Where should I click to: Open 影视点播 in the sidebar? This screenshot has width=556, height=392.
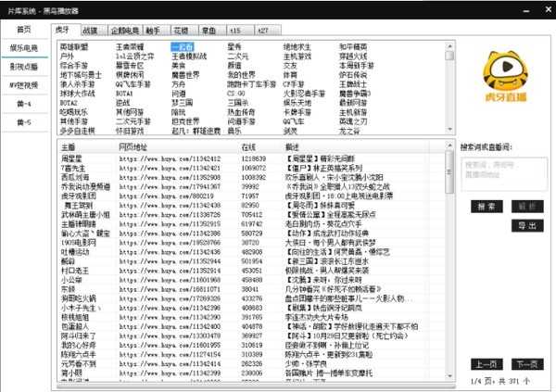coord(24,67)
